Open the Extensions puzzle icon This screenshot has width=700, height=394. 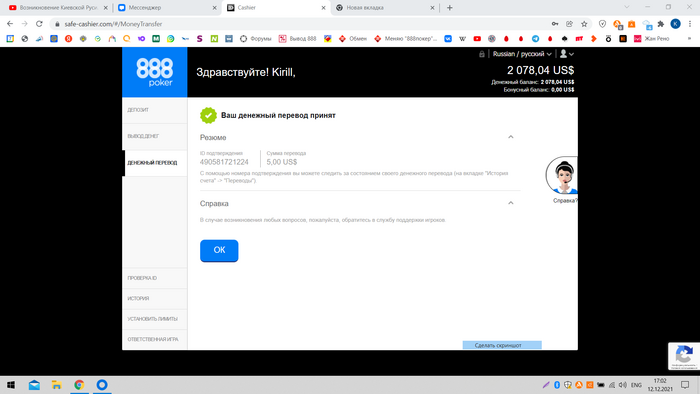pyautogui.click(x=661, y=24)
